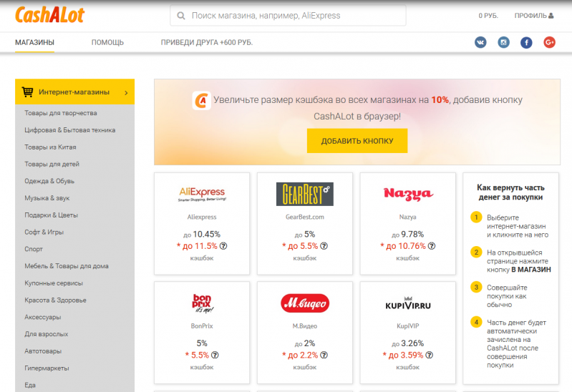The height and width of the screenshot is (392, 572).
Task: Open the bonprix store logo
Action: pyautogui.click(x=202, y=303)
